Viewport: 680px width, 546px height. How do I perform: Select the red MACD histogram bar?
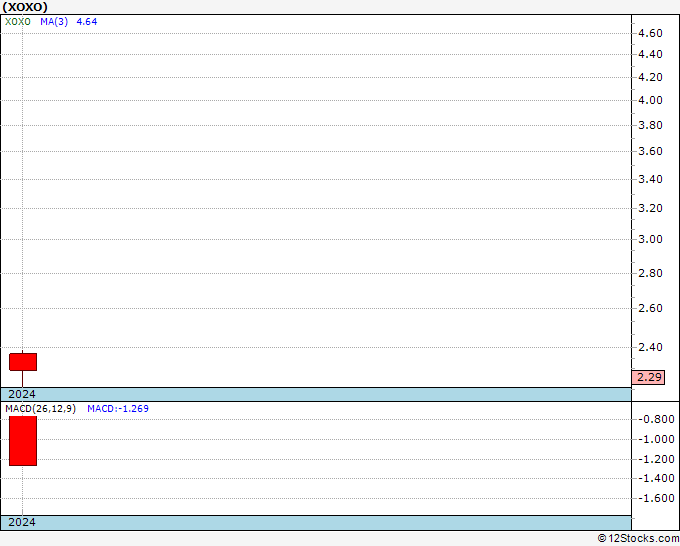[x=23, y=441]
